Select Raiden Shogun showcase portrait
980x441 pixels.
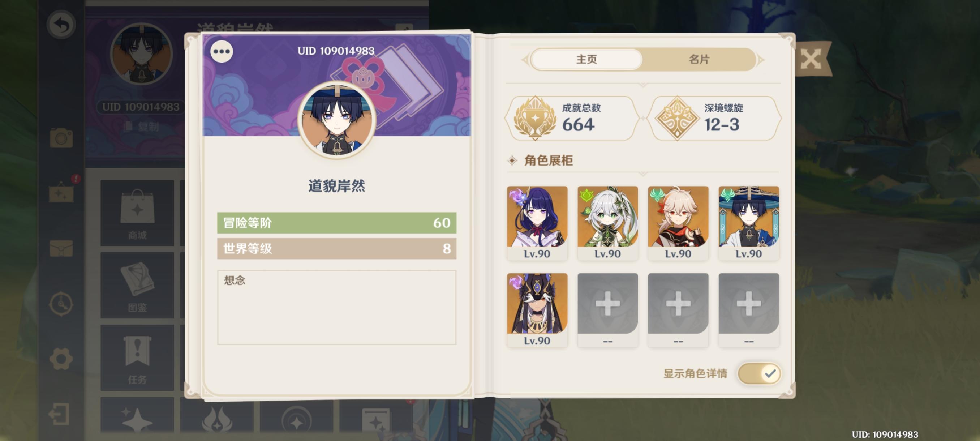(x=537, y=223)
